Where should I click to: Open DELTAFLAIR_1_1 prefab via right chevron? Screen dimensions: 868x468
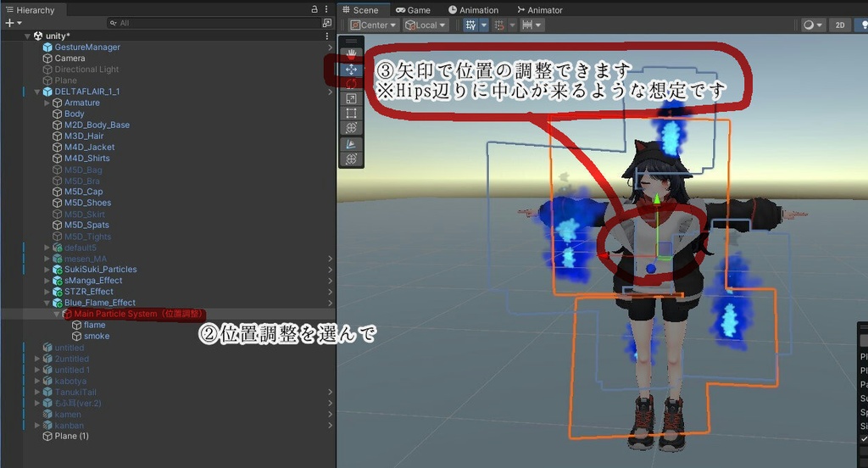tap(330, 92)
